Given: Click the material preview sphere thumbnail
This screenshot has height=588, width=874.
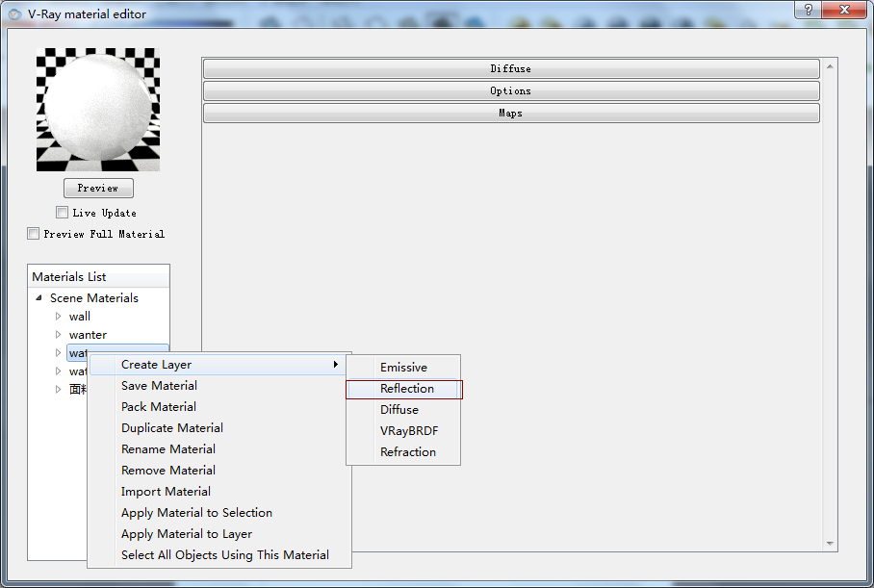Looking at the screenshot, I should click(98, 110).
